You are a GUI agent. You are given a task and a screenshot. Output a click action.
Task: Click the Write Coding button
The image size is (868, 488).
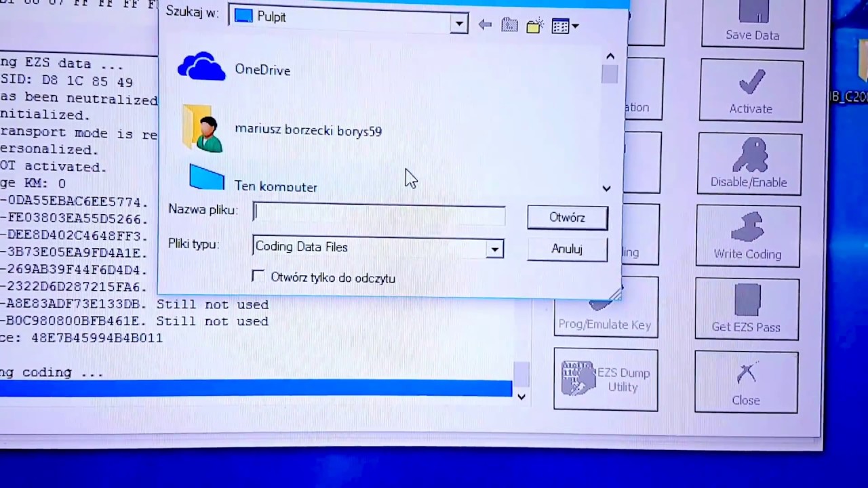pyautogui.click(x=748, y=236)
